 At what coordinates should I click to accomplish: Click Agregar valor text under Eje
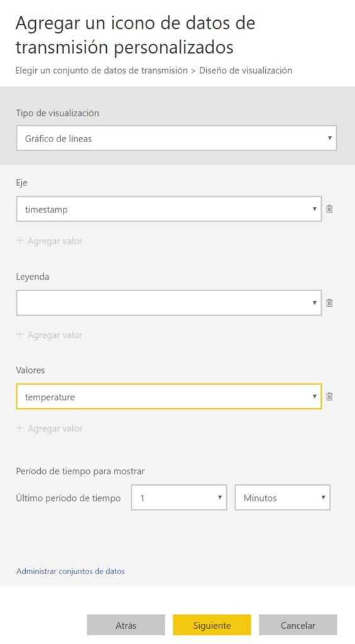click(55, 241)
